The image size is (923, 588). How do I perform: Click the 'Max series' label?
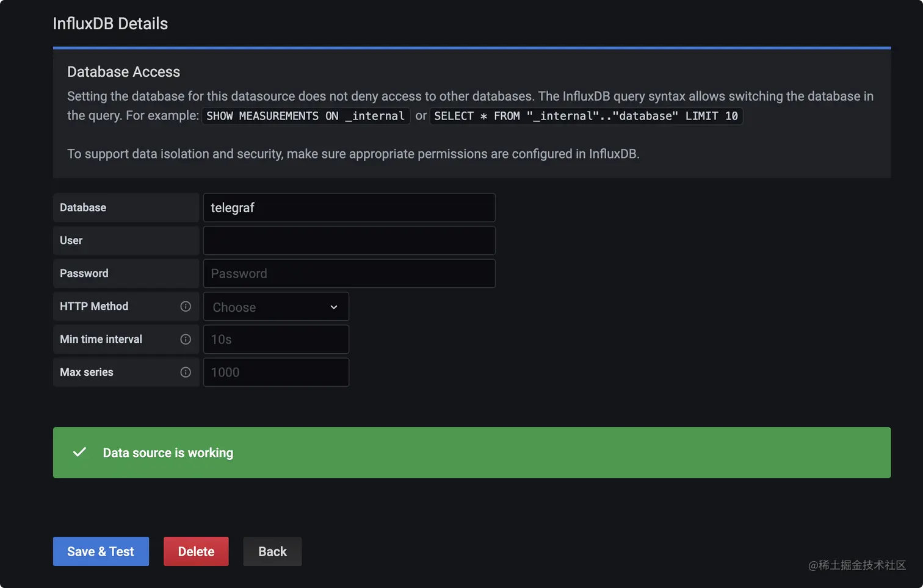[x=87, y=372]
